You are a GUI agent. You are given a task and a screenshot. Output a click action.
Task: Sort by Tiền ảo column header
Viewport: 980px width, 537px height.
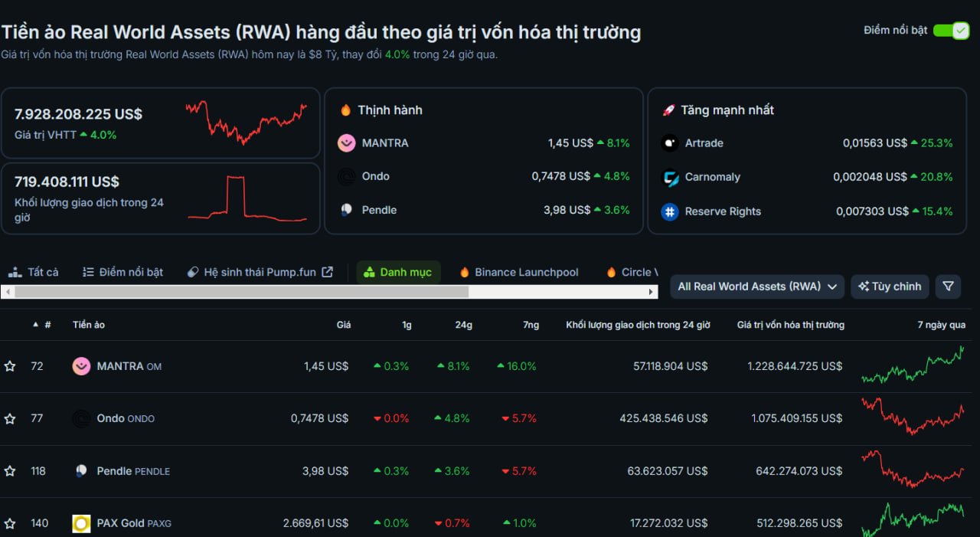[x=89, y=325]
